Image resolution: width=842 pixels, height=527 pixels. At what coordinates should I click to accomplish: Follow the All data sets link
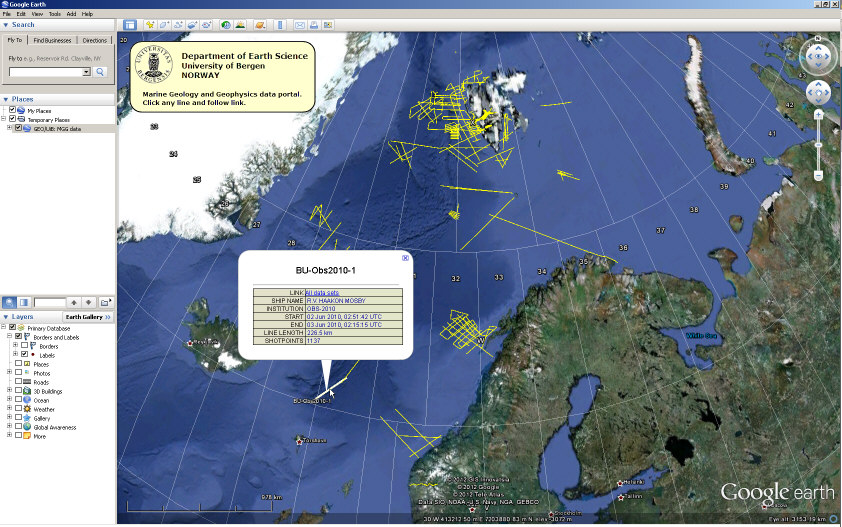click(322, 293)
